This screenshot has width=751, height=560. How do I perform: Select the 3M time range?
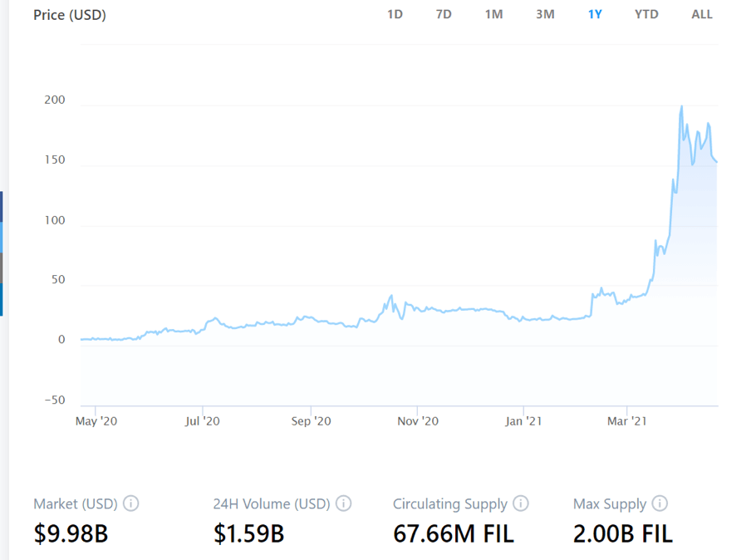click(545, 14)
